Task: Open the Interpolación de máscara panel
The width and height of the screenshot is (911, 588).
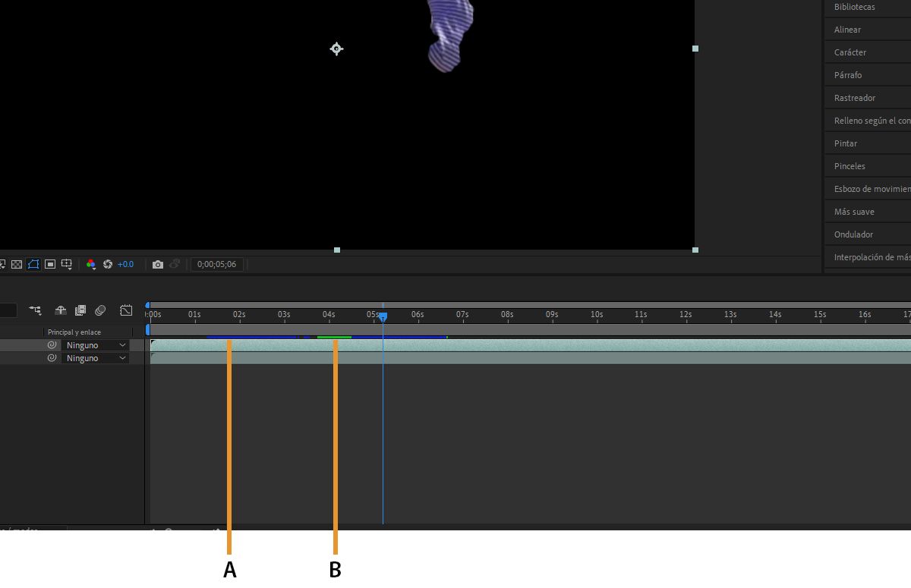Action: (x=872, y=257)
